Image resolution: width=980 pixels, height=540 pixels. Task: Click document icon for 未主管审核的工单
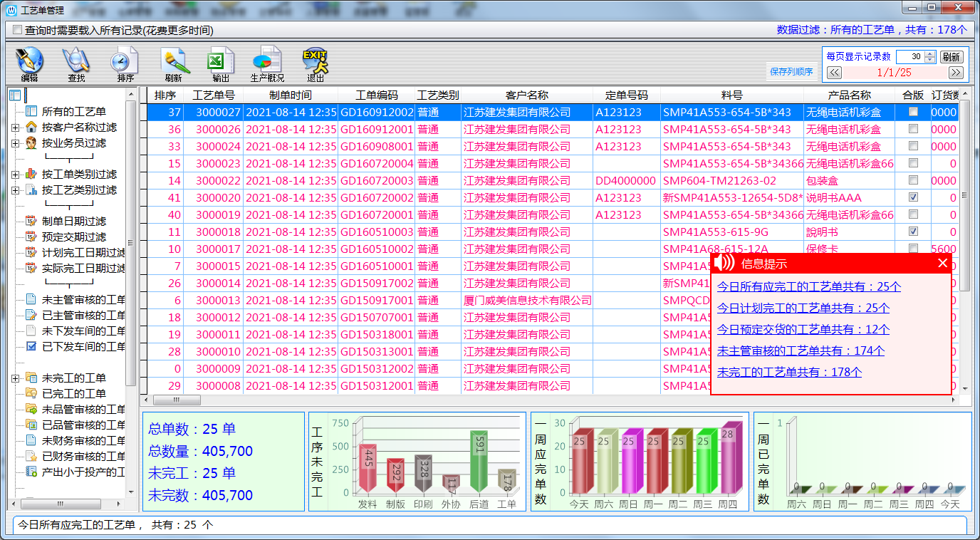coord(31,299)
